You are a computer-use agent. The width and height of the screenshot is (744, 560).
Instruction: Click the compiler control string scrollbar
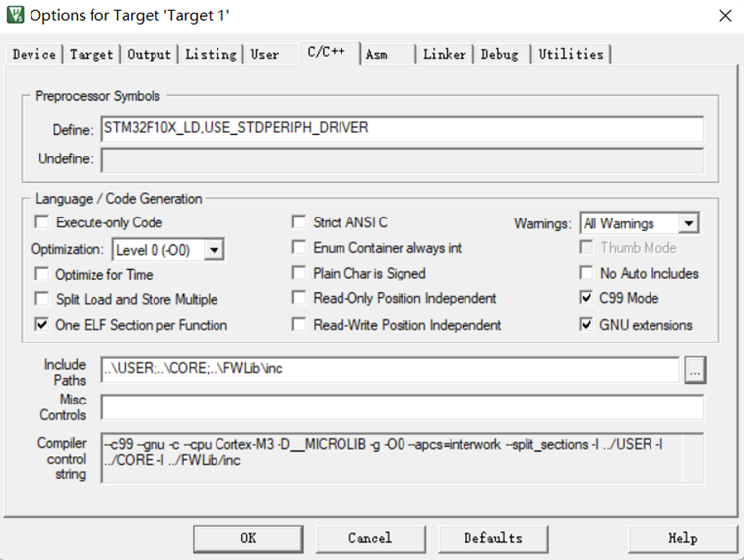[693, 458]
